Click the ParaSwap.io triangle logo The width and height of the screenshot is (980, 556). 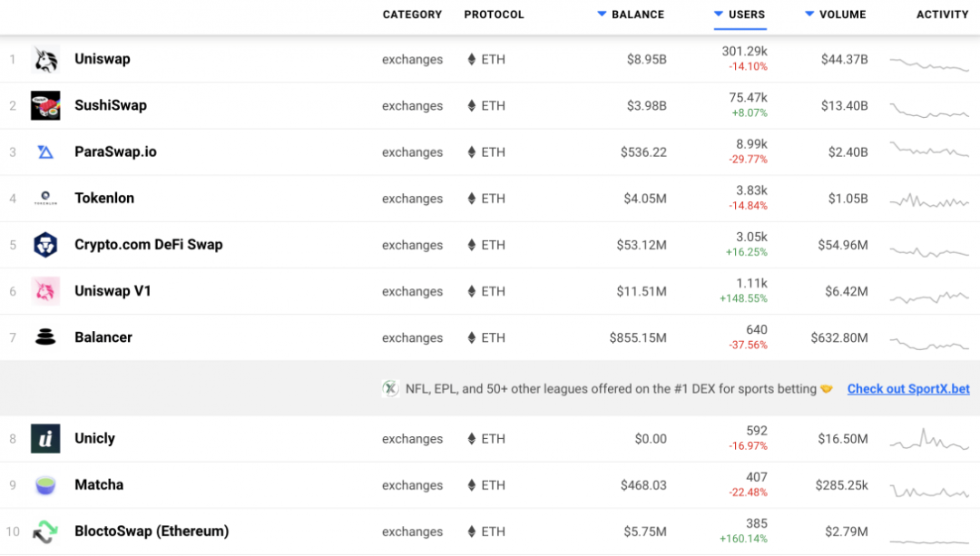click(45, 151)
